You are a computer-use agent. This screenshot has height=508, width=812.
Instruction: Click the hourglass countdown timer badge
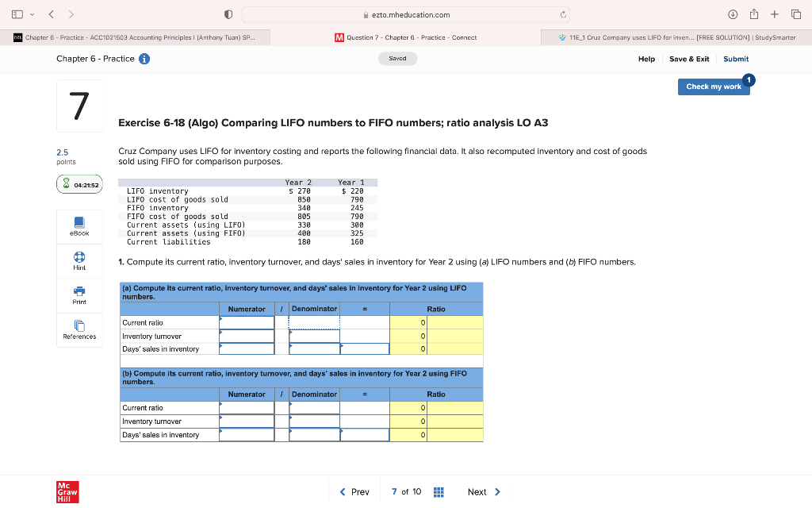click(x=79, y=183)
